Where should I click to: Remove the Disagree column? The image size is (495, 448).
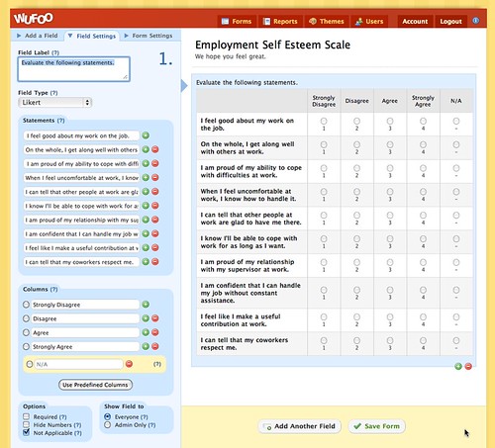(155, 318)
